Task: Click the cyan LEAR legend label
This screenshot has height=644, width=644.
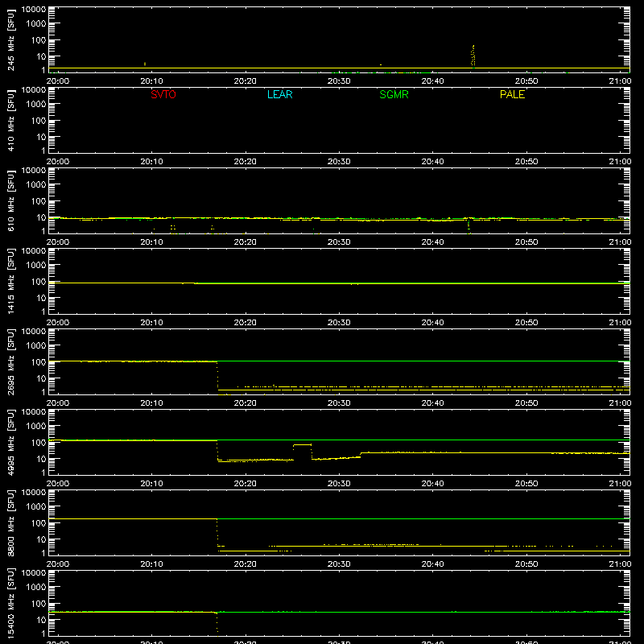Action: tap(279, 94)
